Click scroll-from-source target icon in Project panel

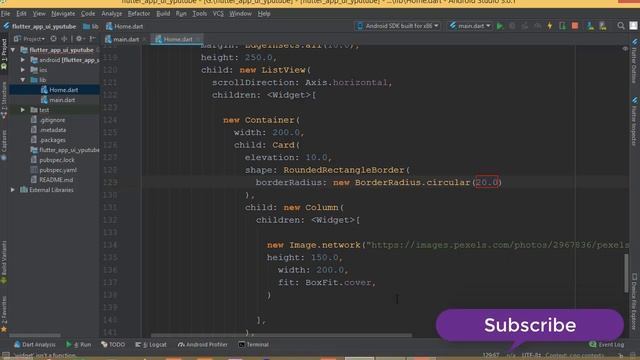(53, 39)
